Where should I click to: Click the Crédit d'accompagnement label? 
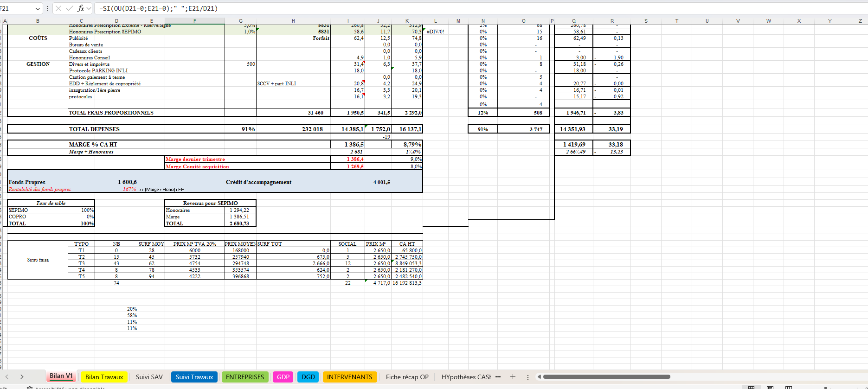(258, 182)
